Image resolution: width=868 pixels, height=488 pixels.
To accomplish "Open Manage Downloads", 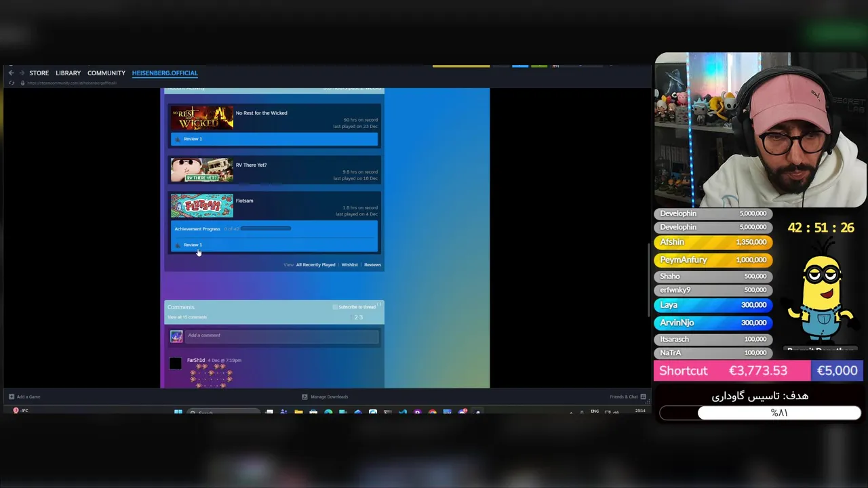I will [329, 396].
